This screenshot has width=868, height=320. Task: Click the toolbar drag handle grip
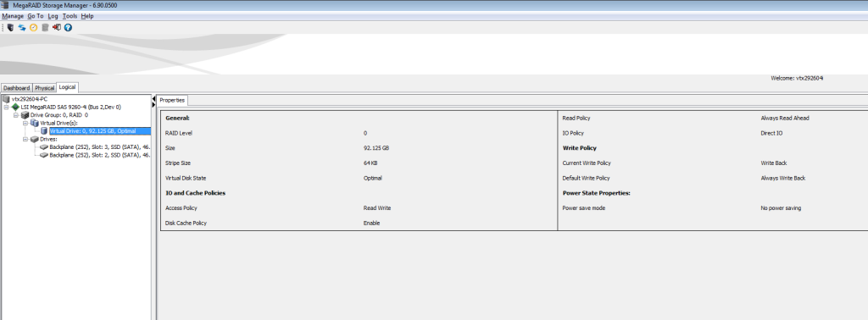click(3, 27)
